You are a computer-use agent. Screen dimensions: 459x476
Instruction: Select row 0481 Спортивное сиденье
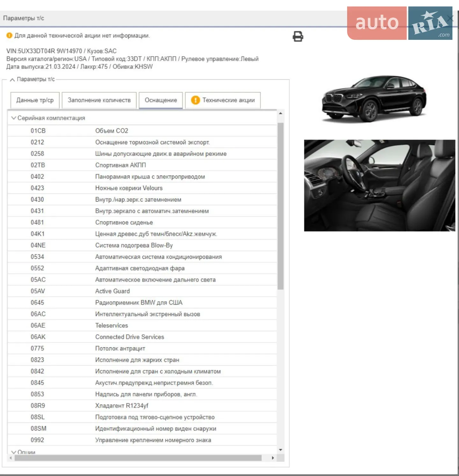(142, 222)
